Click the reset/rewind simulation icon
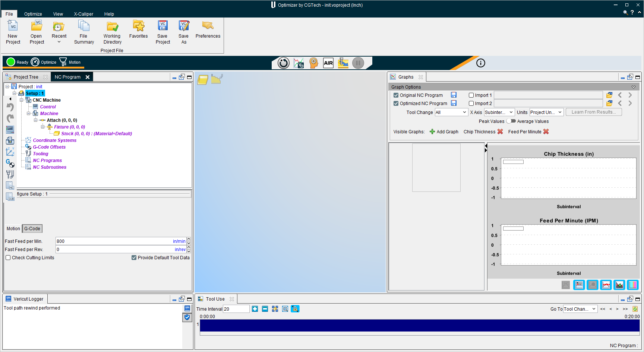 (x=284, y=63)
